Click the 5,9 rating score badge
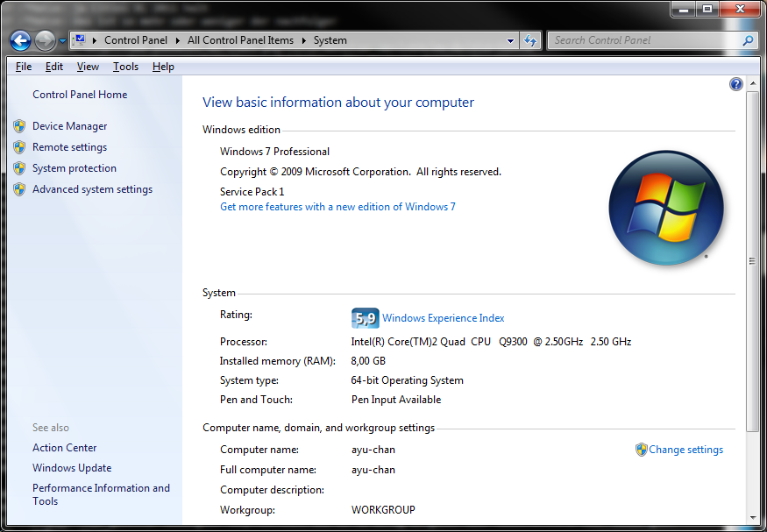767x532 pixels. click(x=364, y=318)
